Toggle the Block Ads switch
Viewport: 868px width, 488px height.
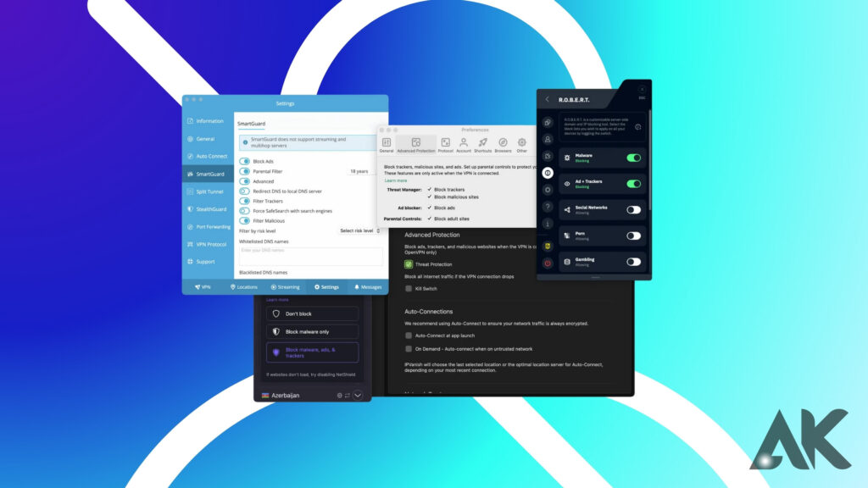(245, 162)
